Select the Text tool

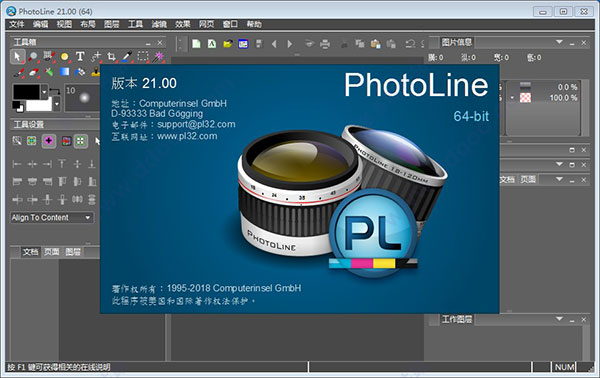click(80, 57)
